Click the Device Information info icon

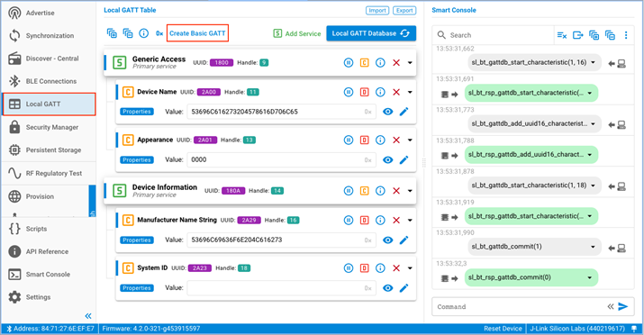click(380, 191)
